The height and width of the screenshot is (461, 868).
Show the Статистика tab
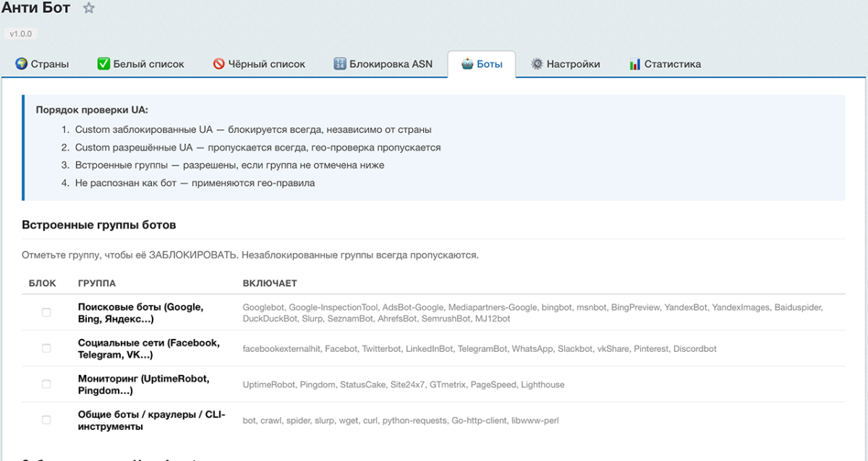[x=665, y=64]
